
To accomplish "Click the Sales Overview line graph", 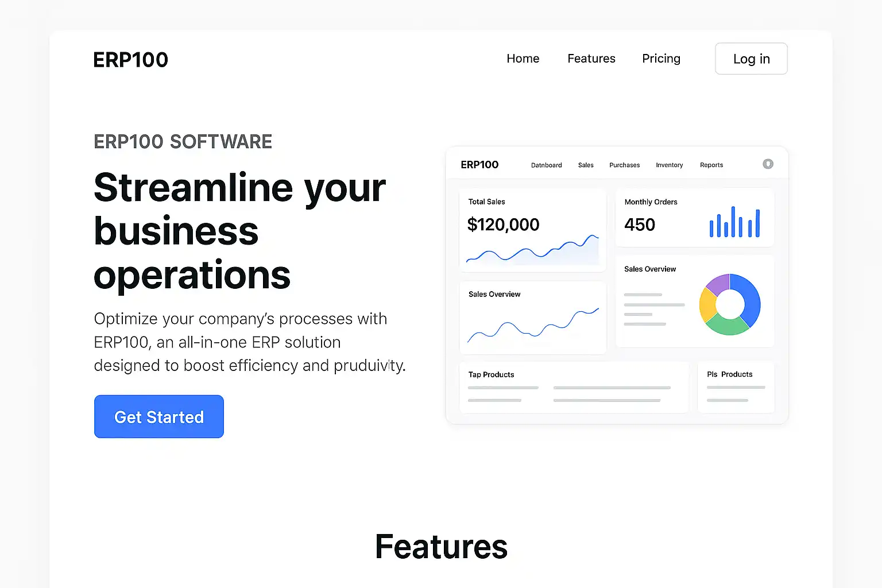I will [x=533, y=325].
